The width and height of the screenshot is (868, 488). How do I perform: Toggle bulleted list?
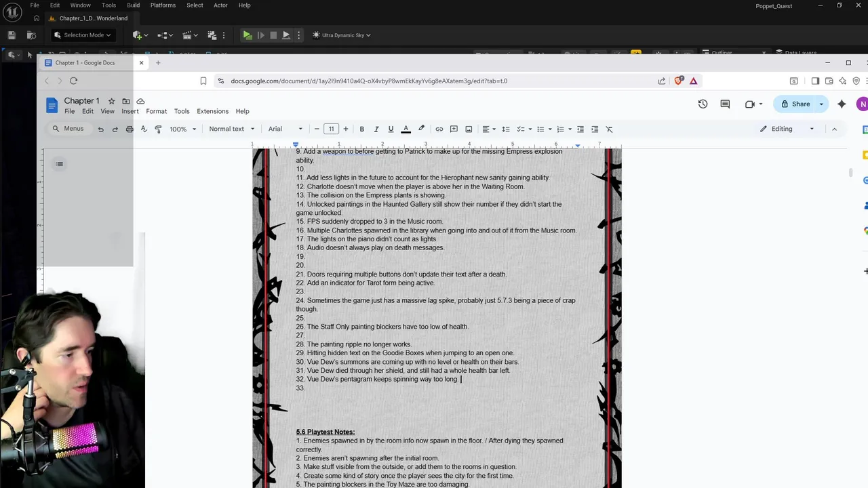(x=543, y=129)
